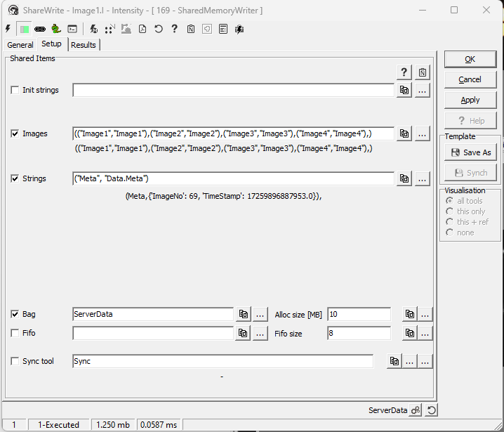Click copy icon next to Sync tool field
Screen dimensions: 504x432
coord(394,361)
